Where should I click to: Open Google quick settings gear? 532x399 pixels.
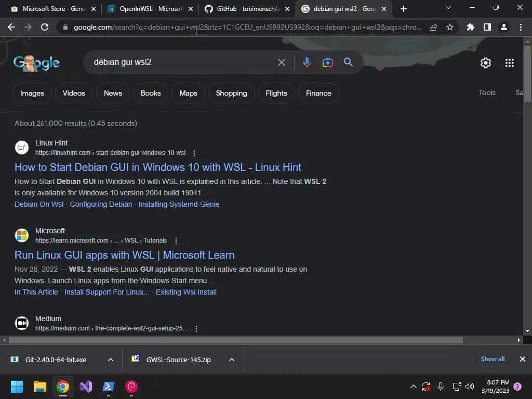click(x=486, y=63)
